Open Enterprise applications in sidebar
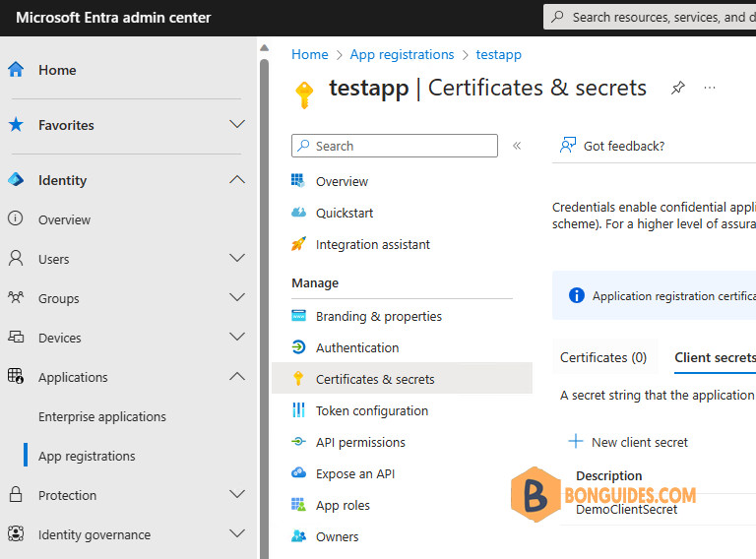The height and width of the screenshot is (559, 756). 102,416
